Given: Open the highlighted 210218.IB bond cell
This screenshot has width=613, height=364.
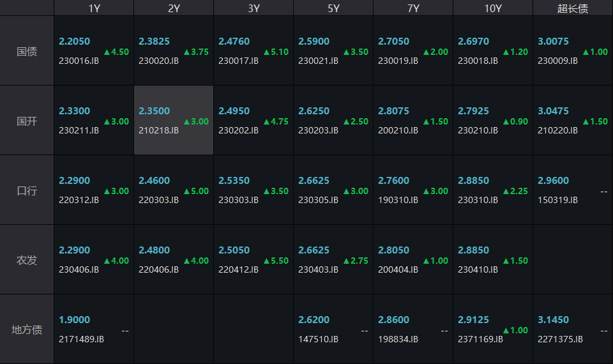Looking at the screenshot, I should coord(158,130).
